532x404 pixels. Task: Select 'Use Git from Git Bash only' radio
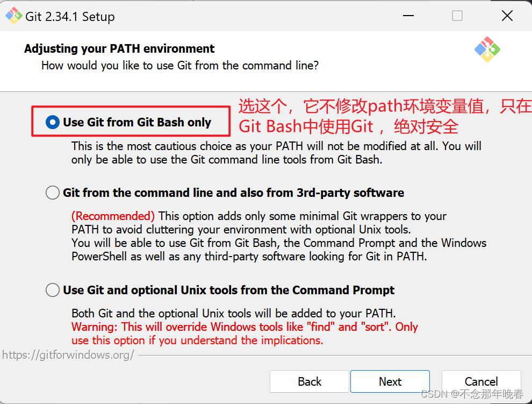[53, 122]
